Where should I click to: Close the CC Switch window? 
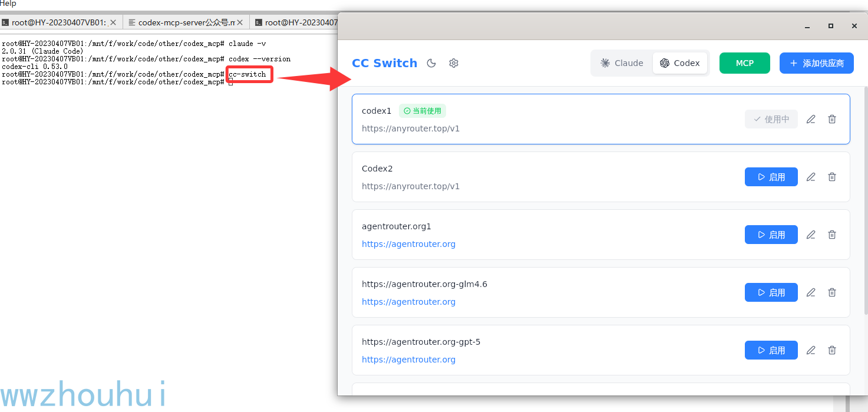click(x=854, y=26)
